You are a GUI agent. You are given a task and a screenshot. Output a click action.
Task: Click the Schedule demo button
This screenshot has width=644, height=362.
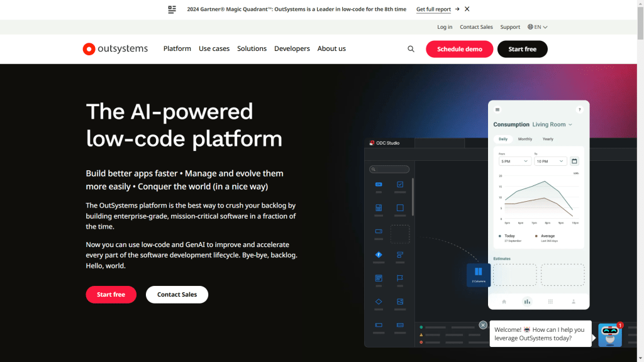pyautogui.click(x=459, y=48)
